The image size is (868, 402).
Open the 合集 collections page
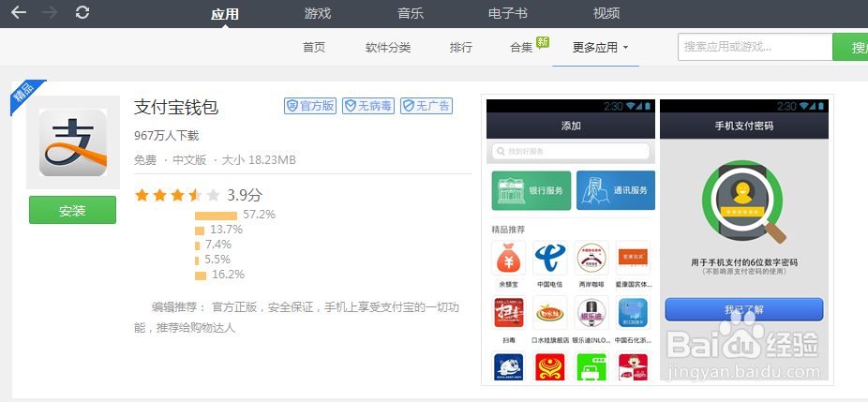point(521,48)
